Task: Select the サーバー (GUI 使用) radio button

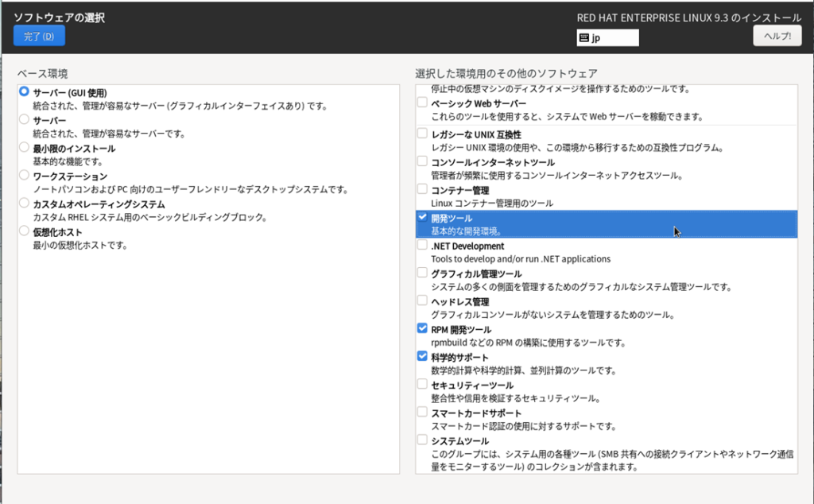Action: [25, 92]
